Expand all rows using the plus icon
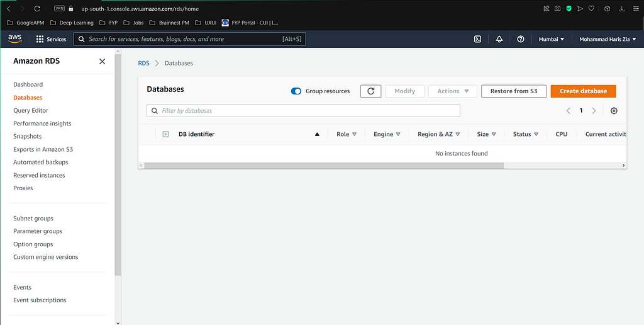644x325 pixels. pyautogui.click(x=165, y=134)
